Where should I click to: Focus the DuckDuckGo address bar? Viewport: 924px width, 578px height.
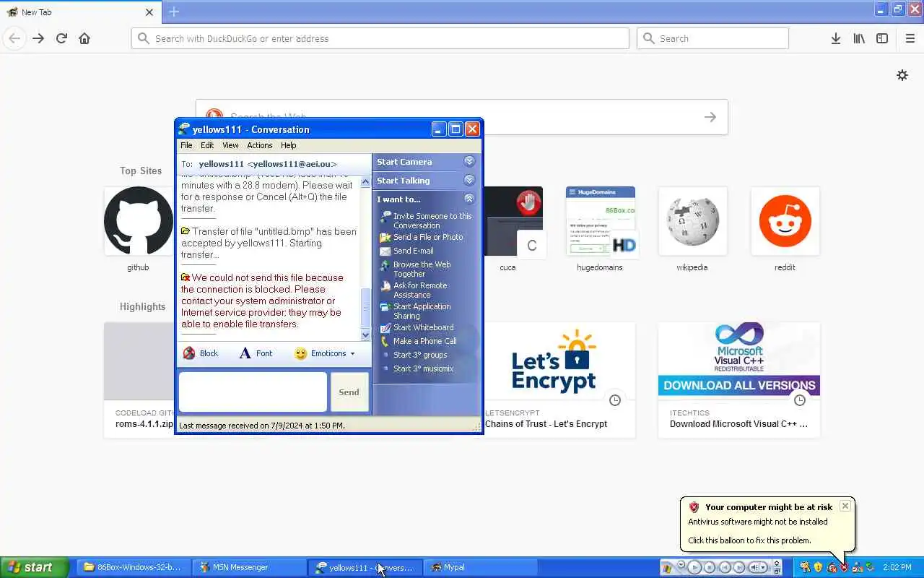point(380,38)
